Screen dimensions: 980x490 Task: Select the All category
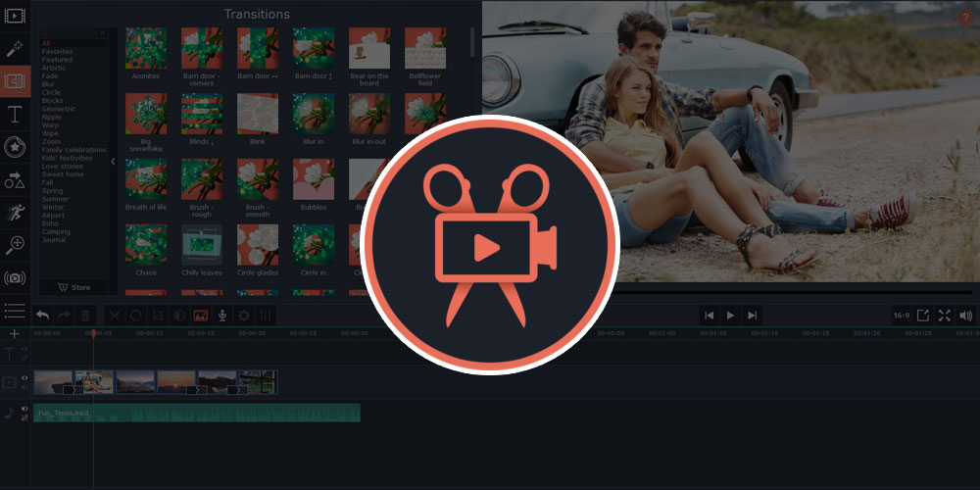pyautogui.click(x=46, y=43)
